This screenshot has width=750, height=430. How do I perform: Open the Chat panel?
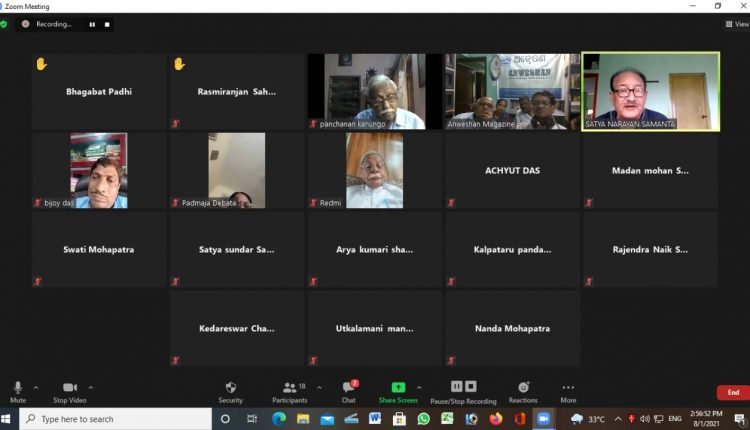349,390
